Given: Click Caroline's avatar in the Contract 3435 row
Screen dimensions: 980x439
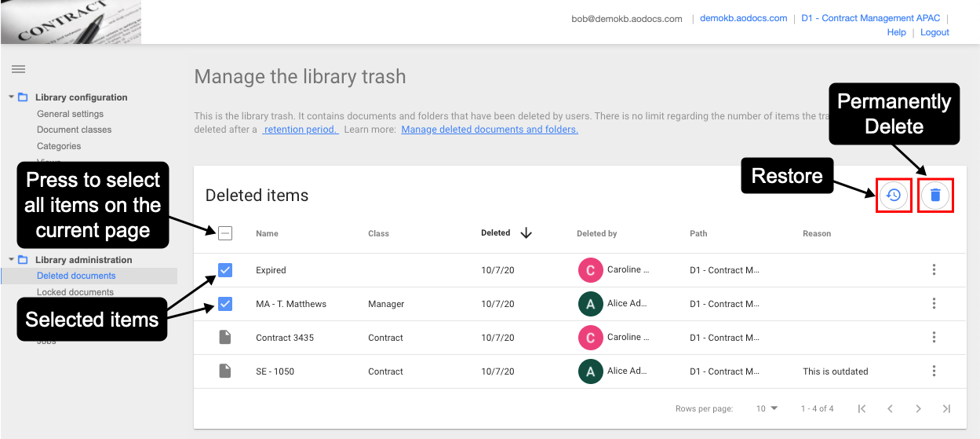Looking at the screenshot, I should click(590, 338).
